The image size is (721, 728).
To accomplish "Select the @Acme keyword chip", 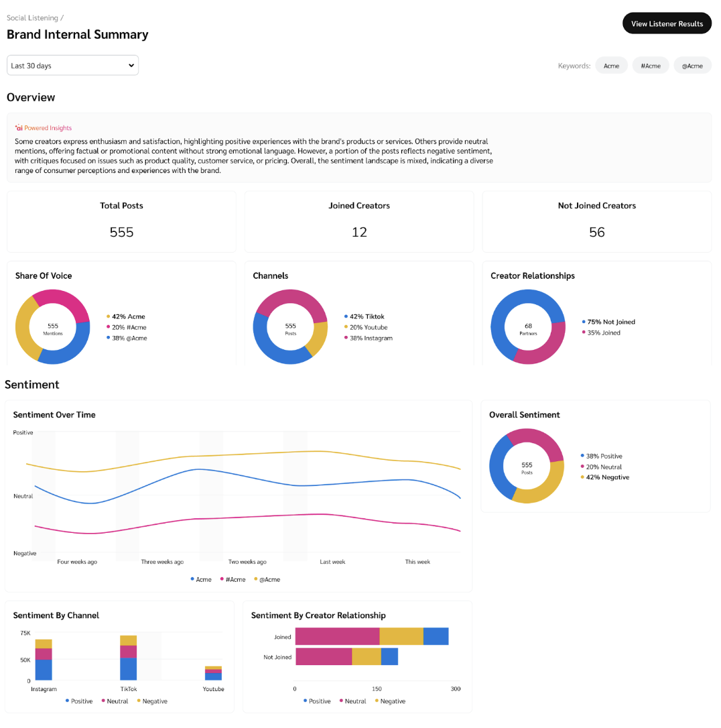I will (692, 66).
